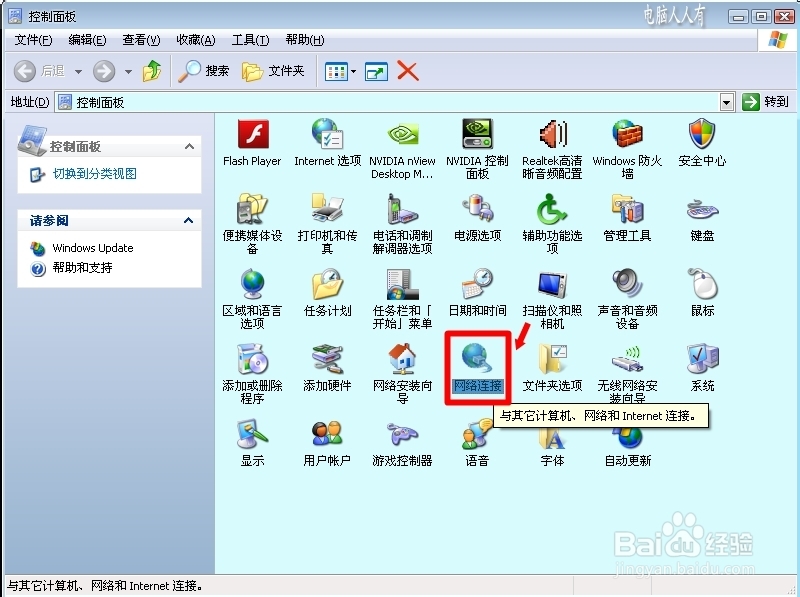Click the forward navigation button

tap(104, 71)
